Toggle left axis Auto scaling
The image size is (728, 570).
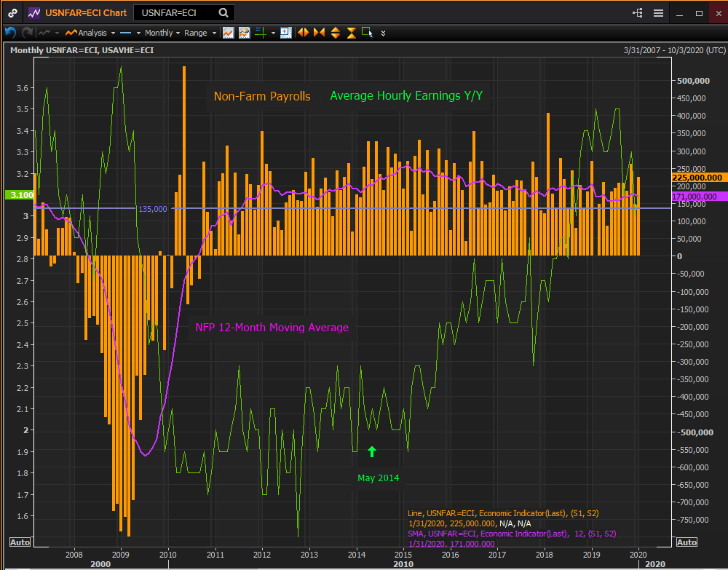tap(18, 542)
